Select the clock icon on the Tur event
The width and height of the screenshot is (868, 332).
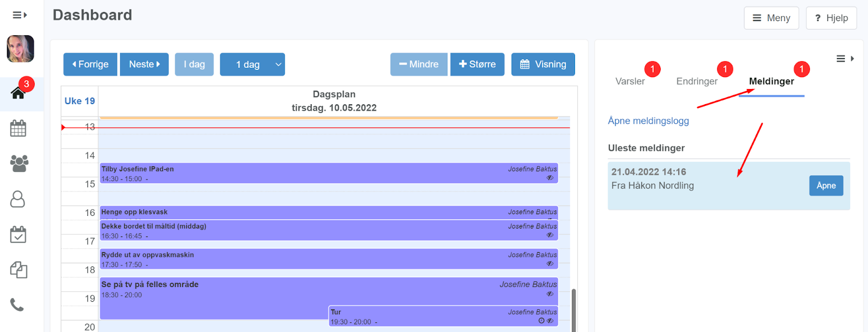click(541, 321)
